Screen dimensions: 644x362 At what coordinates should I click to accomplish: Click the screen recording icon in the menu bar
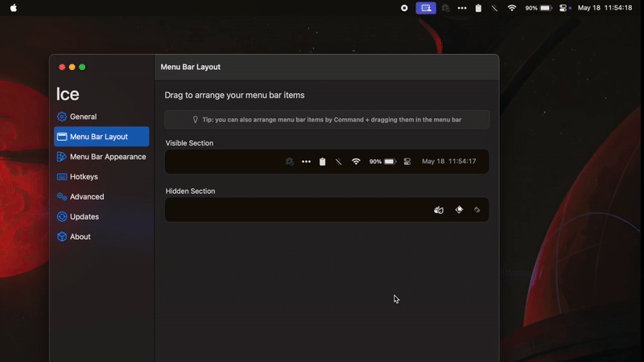click(404, 8)
